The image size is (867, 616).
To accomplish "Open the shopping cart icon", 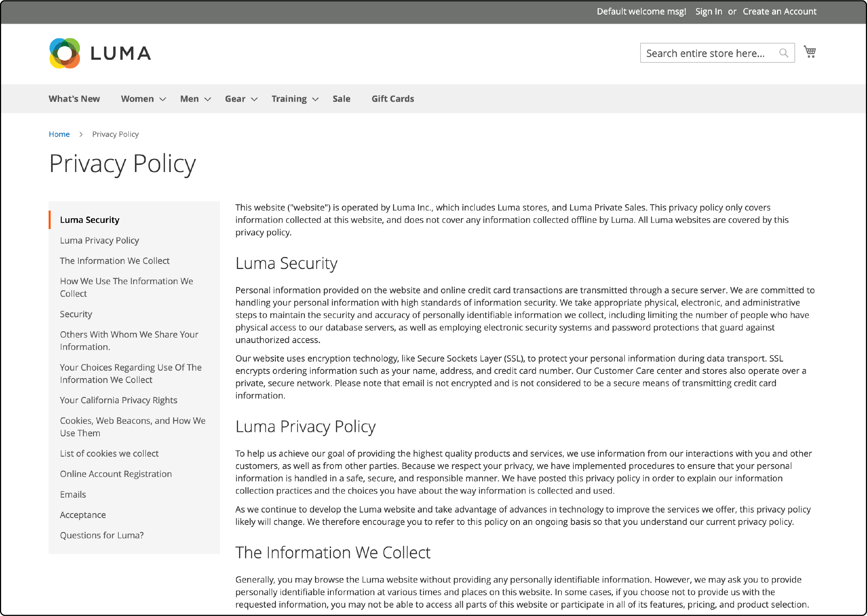I will pyautogui.click(x=810, y=52).
